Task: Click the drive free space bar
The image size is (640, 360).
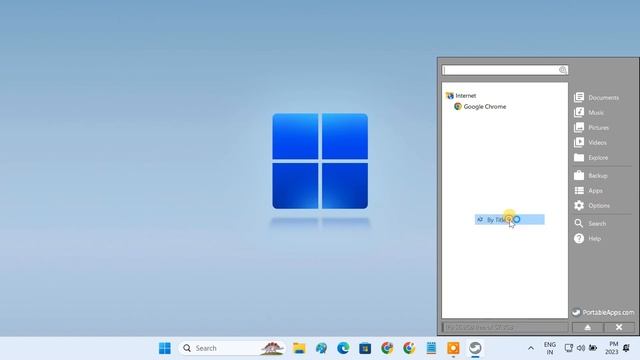Action: tap(505, 327)
